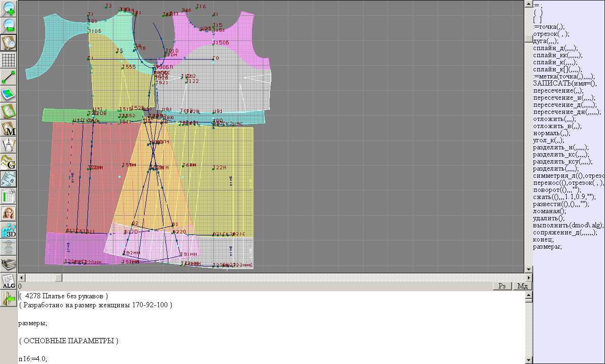Click the zoom out magnifier icon
Image resolution: width=605 pixels, height=364 pixels.
(9, 26)
